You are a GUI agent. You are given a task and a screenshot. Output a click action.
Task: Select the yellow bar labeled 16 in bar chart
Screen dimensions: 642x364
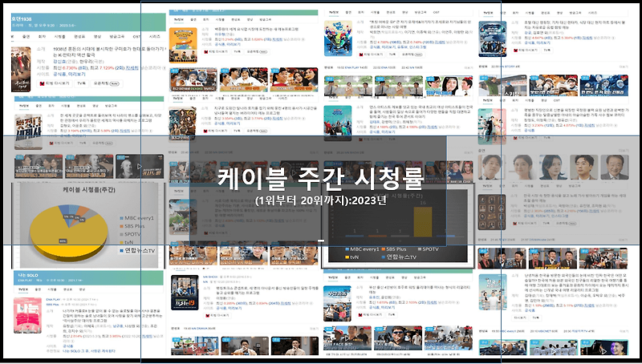click(x=423, y=221)
